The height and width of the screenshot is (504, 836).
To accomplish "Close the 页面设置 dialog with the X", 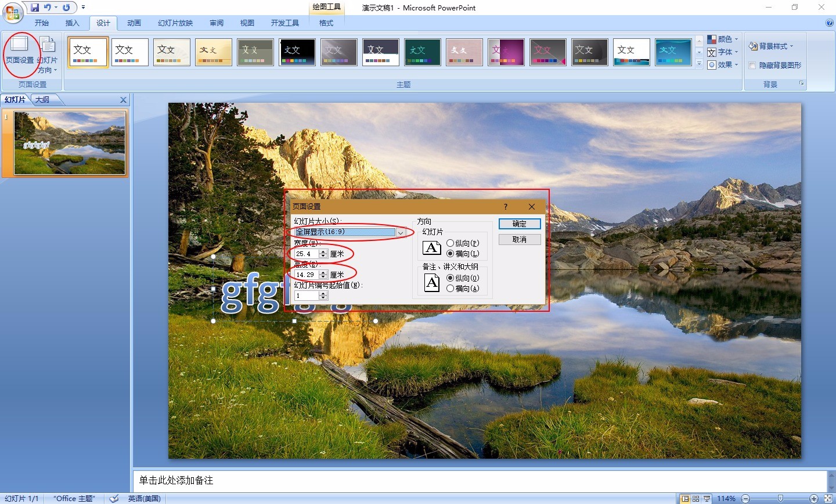I will tap(532, 207).
